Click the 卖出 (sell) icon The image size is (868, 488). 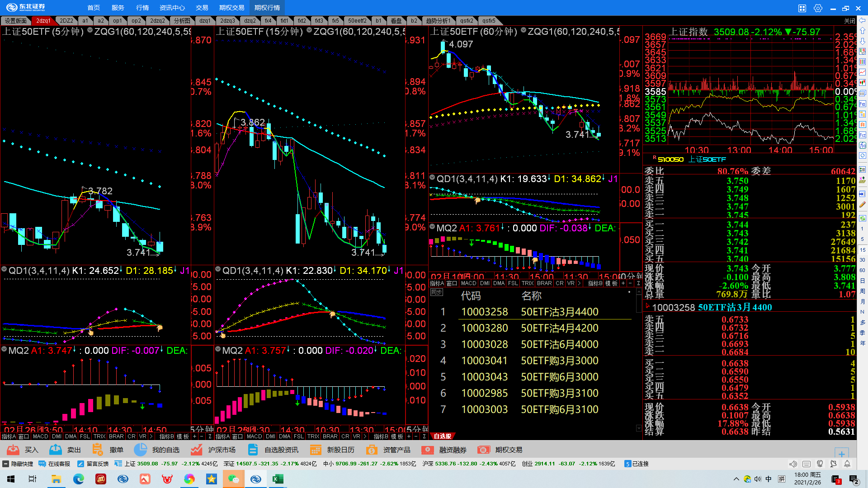click(x=56, y=450)
